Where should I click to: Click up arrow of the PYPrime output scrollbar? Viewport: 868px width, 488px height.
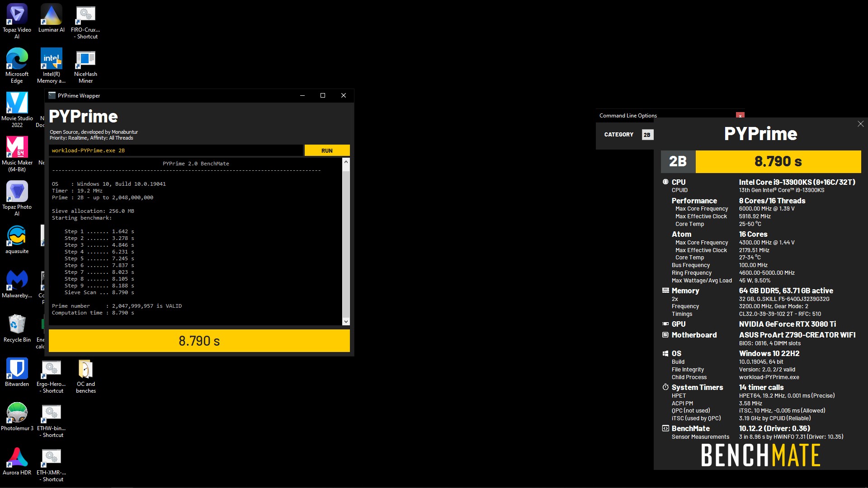[x=346, y=162]
